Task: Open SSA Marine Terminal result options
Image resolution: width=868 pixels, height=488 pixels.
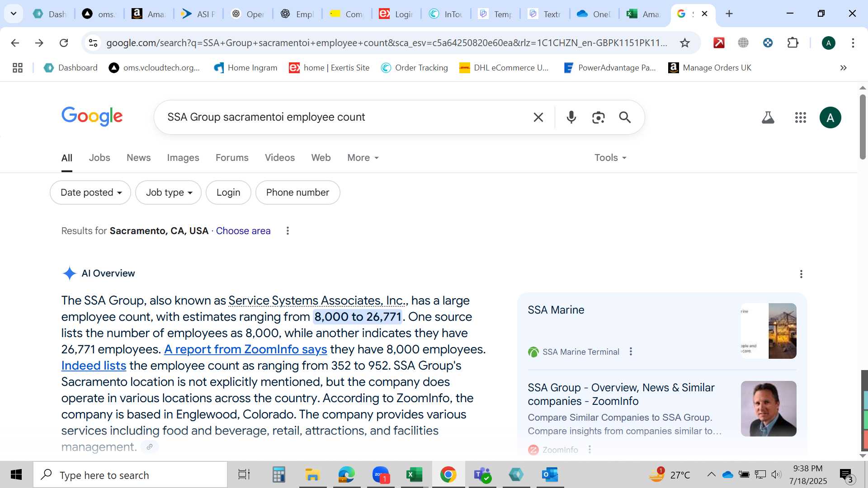Action: 631,352
